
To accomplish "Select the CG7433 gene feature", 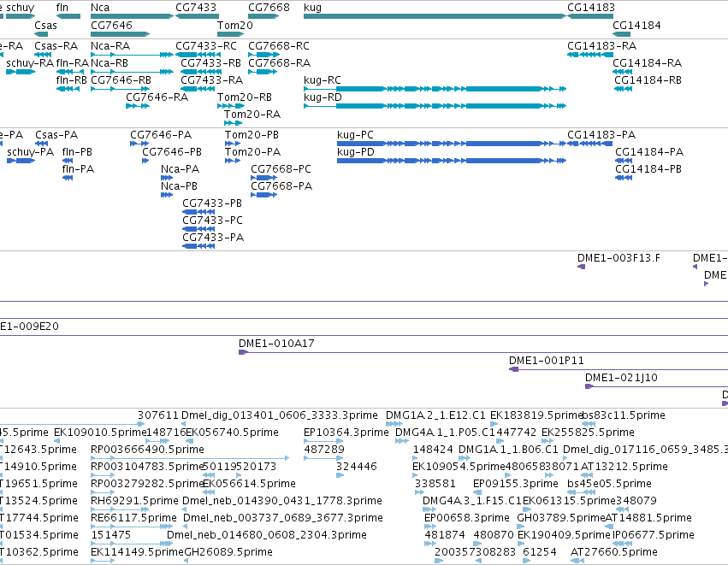I will [197, 16].
